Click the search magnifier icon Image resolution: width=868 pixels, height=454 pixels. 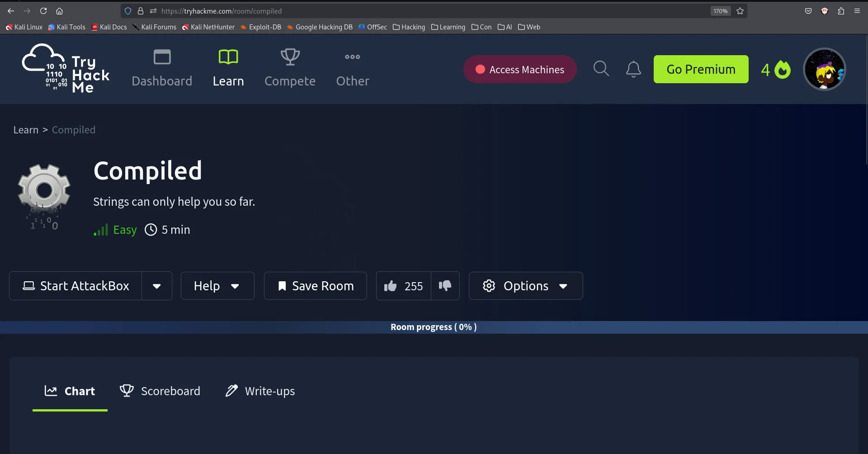pos(601,69)
